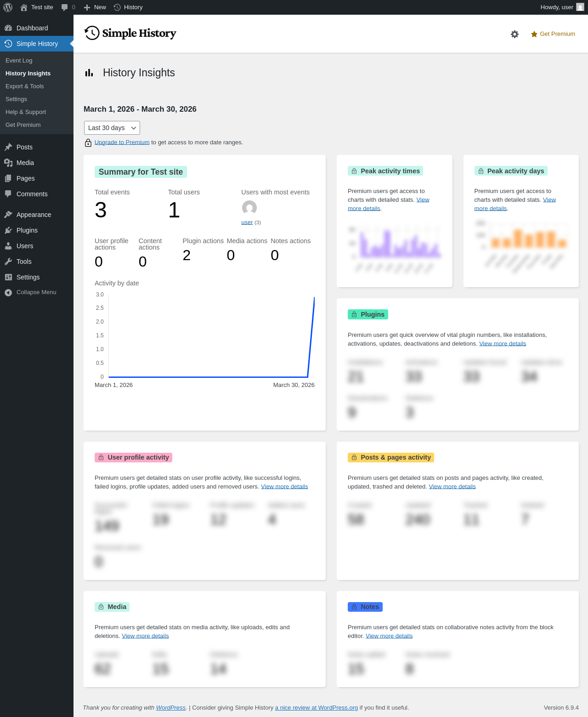Click the avatar under Users with most events

point(249,208)
